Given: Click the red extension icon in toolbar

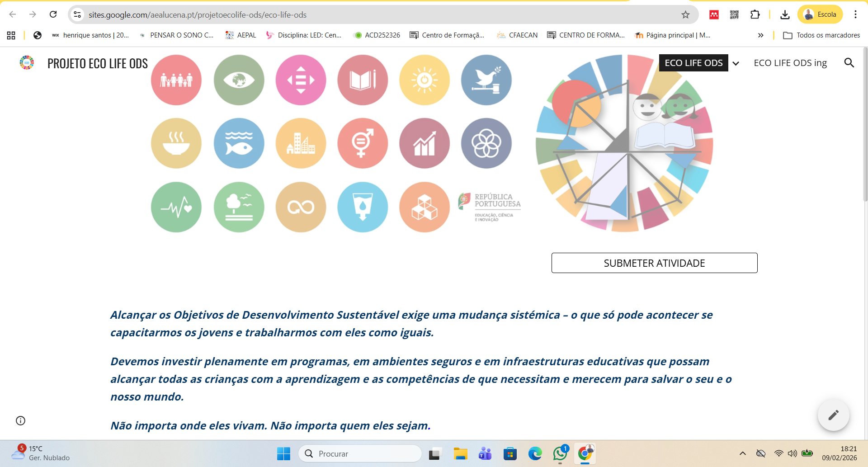Looking at the screenshot, I should coord(714,14).
